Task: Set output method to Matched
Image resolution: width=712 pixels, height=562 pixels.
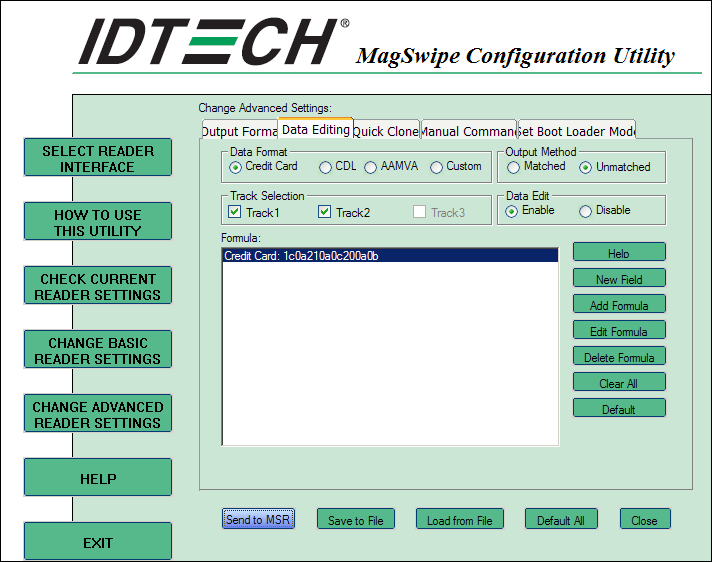Action: pos(513,168)
